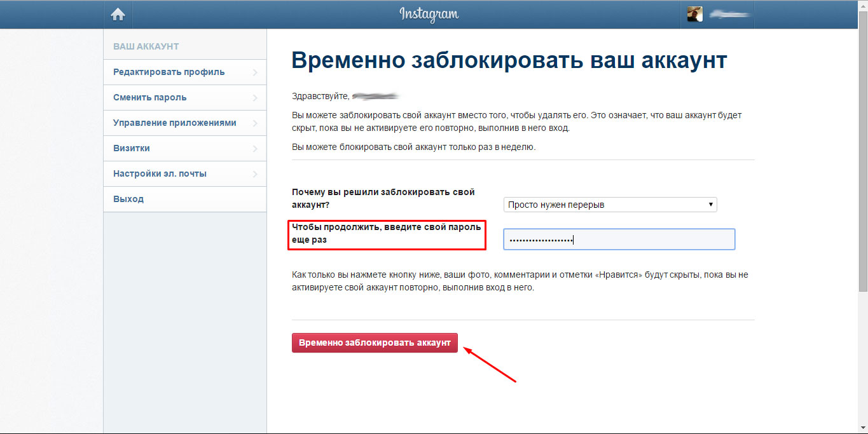The height and width of the screenshot is (434, 868).
Task: Go to Сменить пароль page
Action: point(150,97)
